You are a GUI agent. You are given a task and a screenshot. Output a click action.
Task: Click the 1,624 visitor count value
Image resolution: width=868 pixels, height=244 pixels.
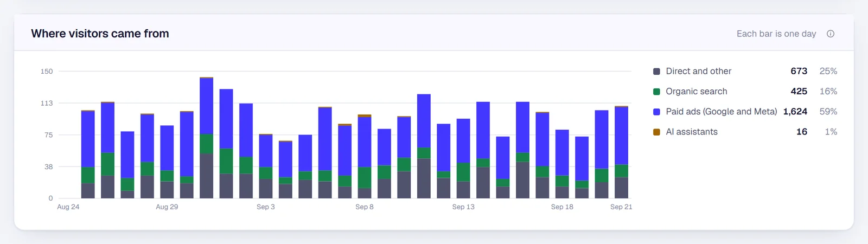click(795, 111)
